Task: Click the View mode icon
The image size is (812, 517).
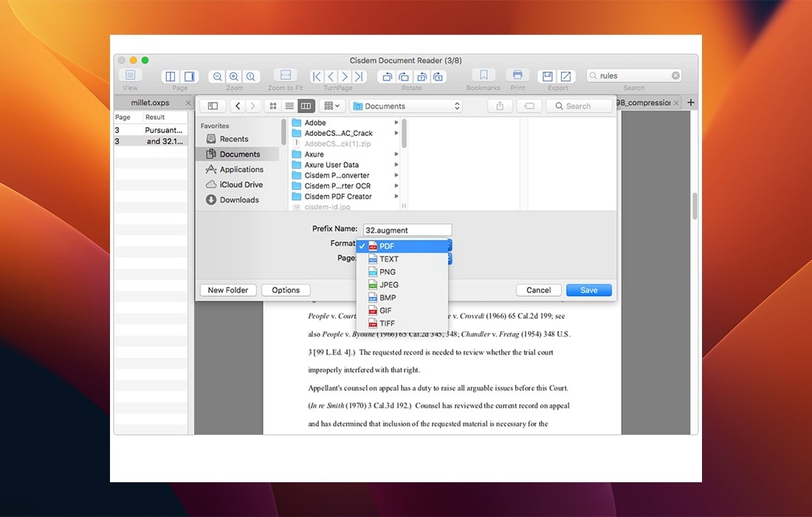Action: pos(130,76)
